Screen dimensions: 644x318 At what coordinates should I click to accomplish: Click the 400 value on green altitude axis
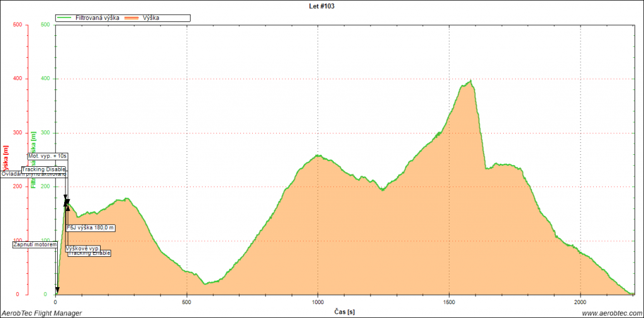point(45,79)
